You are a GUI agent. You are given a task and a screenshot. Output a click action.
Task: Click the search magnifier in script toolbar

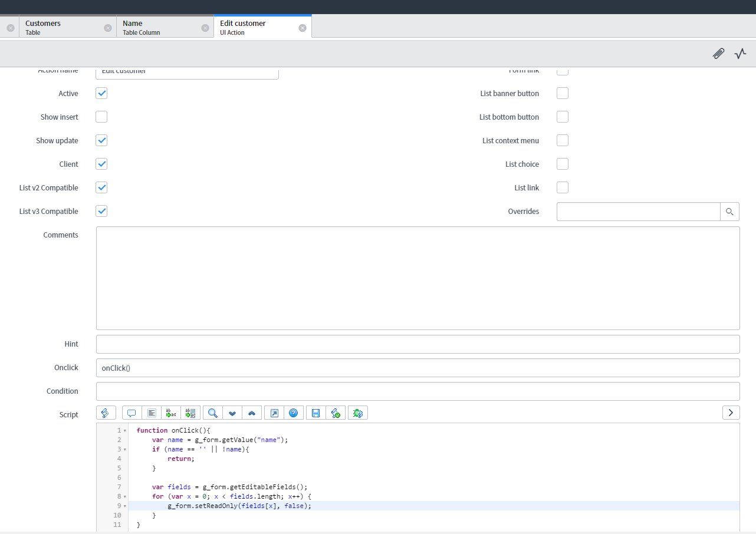tap(213, 413)
